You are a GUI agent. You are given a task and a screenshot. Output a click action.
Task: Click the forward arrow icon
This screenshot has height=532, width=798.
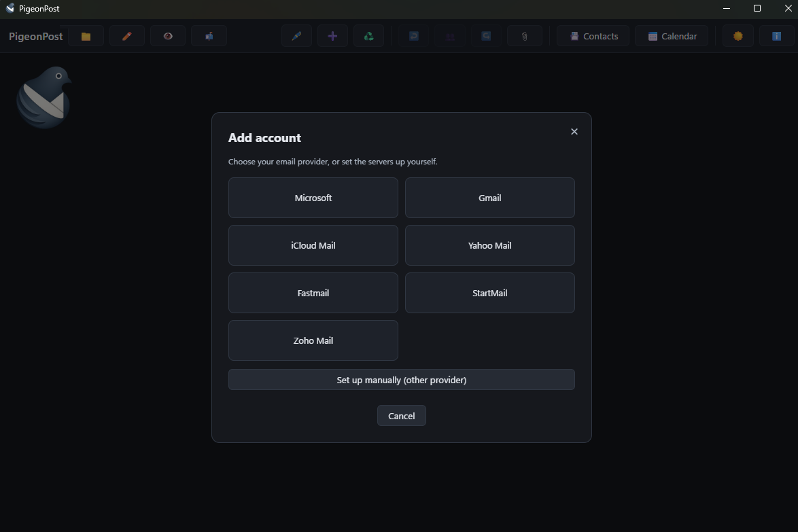pos(486,36)
